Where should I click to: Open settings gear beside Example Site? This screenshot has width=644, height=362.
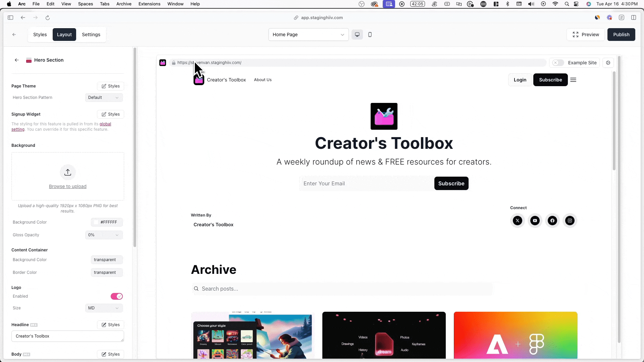coord(608,63)
